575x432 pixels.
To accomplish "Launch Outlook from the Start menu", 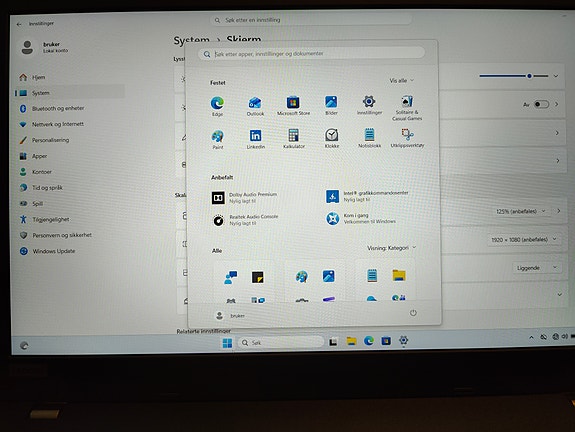I will pos(255,106).
